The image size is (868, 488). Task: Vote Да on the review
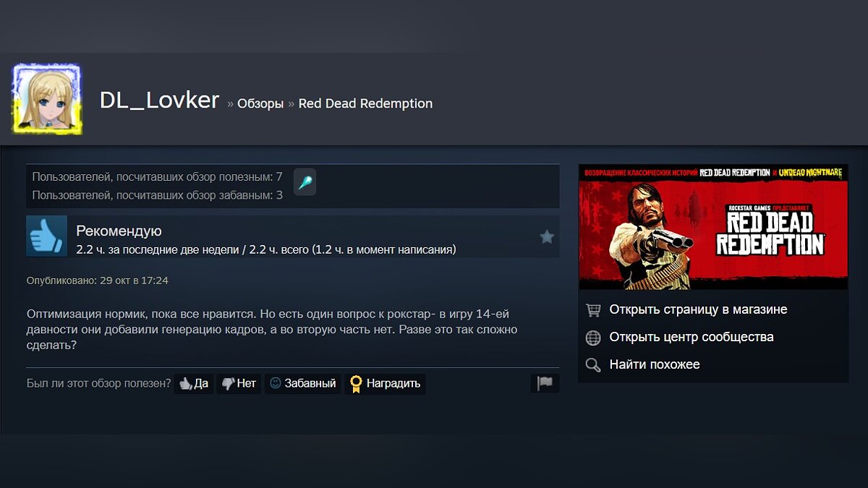[x=194, y=383]
